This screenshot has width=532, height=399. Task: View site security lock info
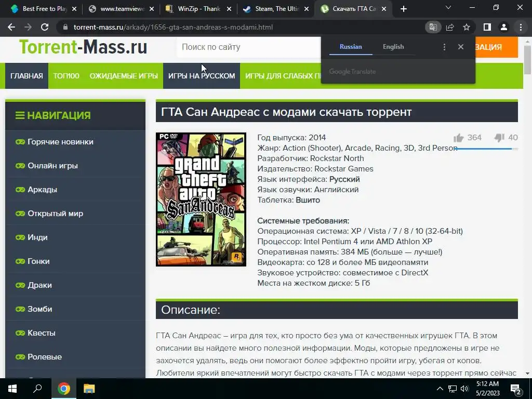65,27
